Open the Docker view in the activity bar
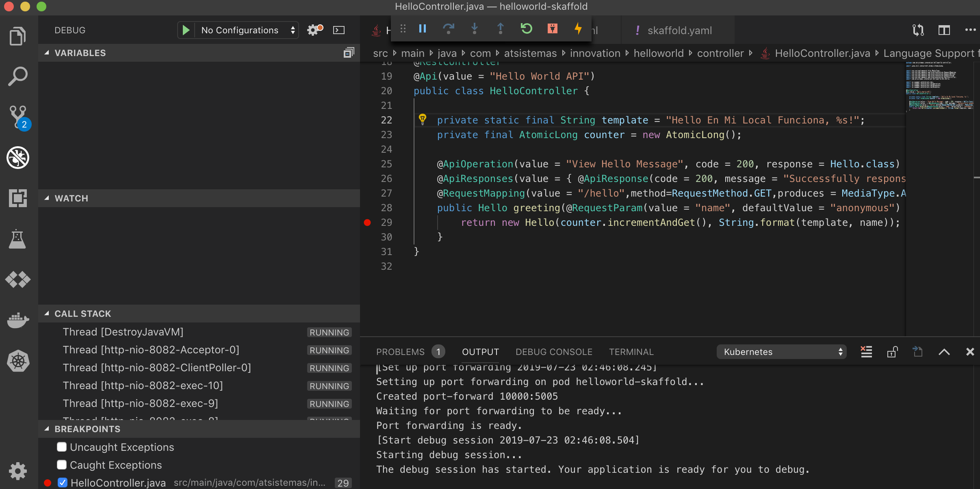 tap(18, 320)
